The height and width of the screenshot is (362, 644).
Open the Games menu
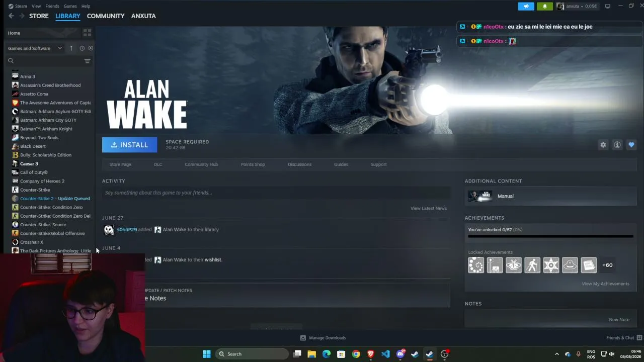70,7
